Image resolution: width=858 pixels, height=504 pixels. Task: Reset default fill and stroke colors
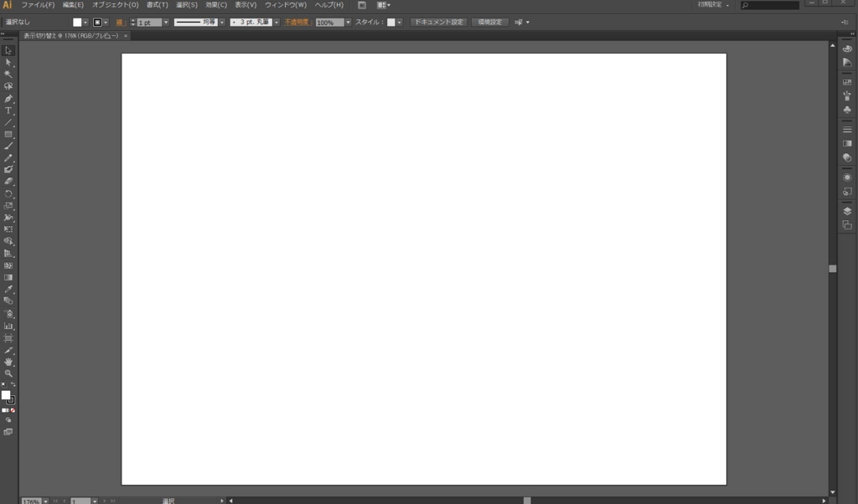pyautogui.click(x=4, y=385)
